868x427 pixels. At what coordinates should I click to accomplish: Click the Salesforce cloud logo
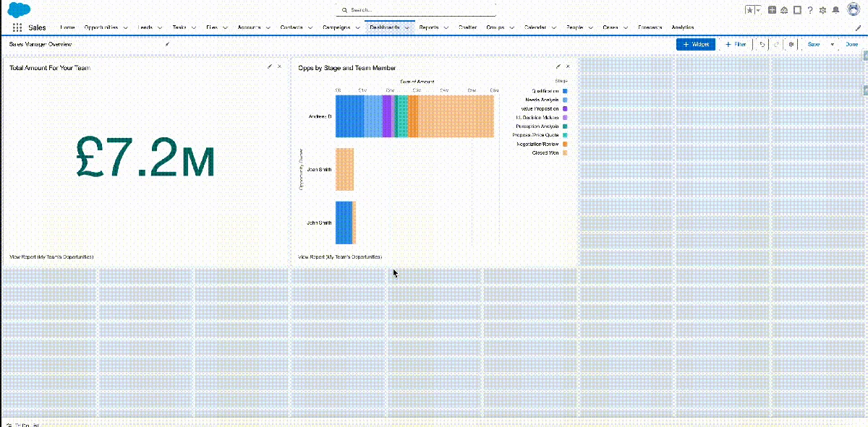coord(19,9)
